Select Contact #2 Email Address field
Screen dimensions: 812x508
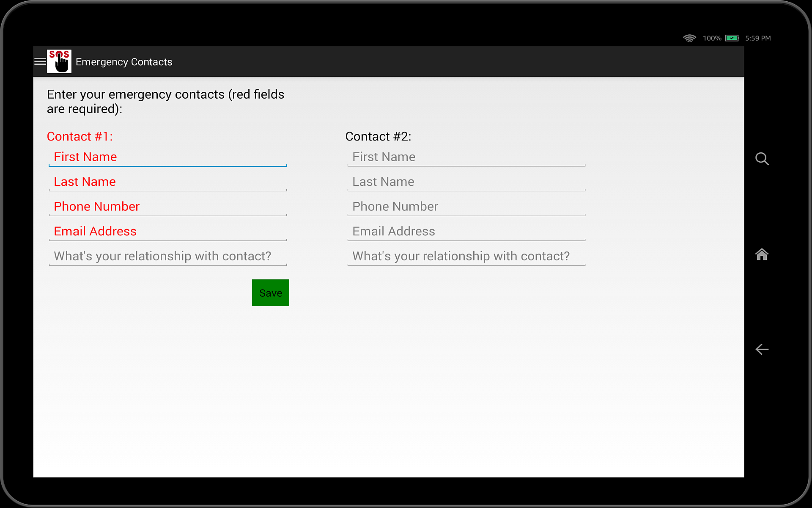(x=466, y=232)
